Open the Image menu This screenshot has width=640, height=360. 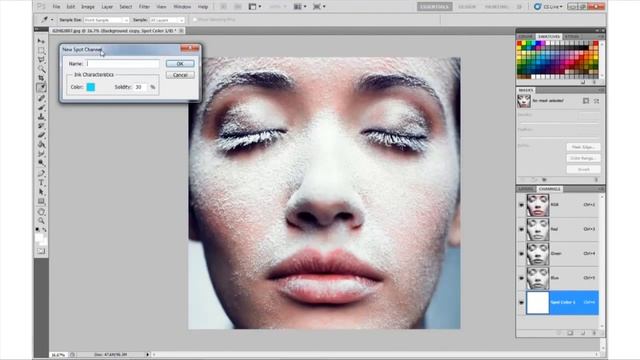click(x=88, y=7)
